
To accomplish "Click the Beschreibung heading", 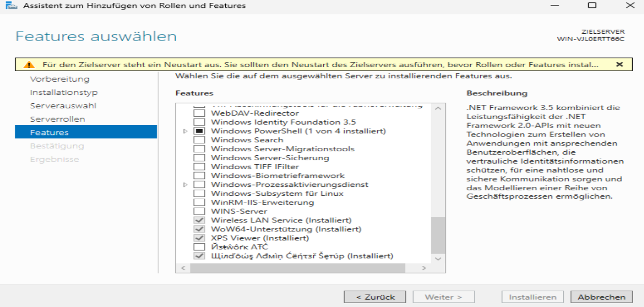I will tap(496, 93).
